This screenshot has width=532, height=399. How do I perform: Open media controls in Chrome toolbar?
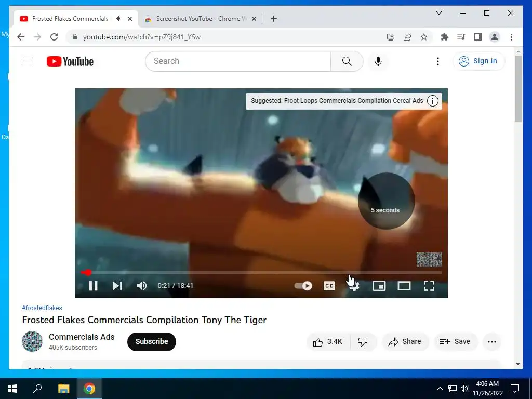coord(461,37)
